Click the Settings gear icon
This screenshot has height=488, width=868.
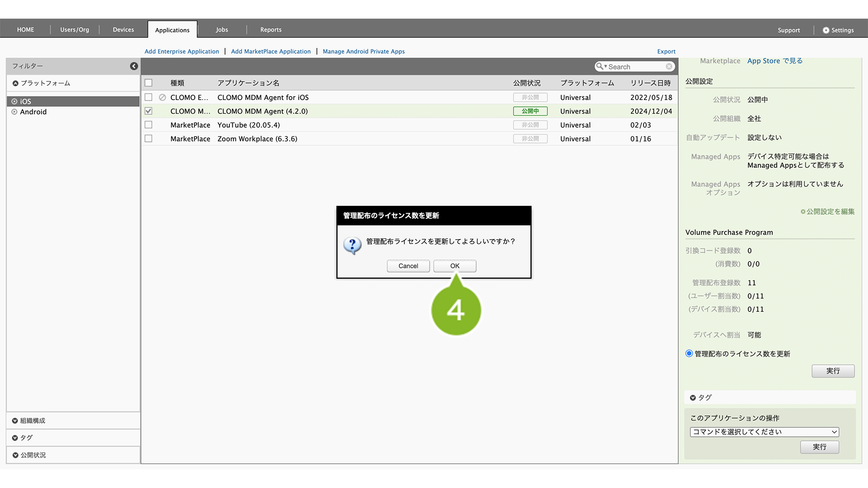tap(826, 30)
